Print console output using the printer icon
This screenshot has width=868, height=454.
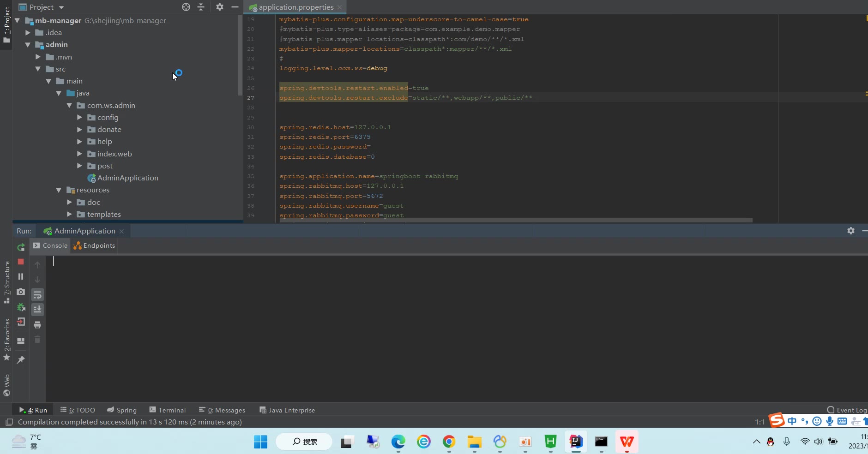pos(37,325)
